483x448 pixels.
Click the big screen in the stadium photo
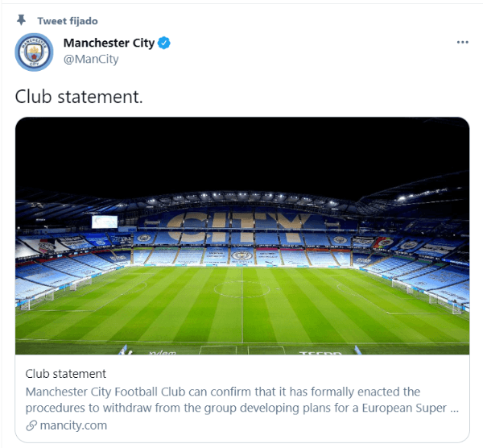[x=105, y=222]
